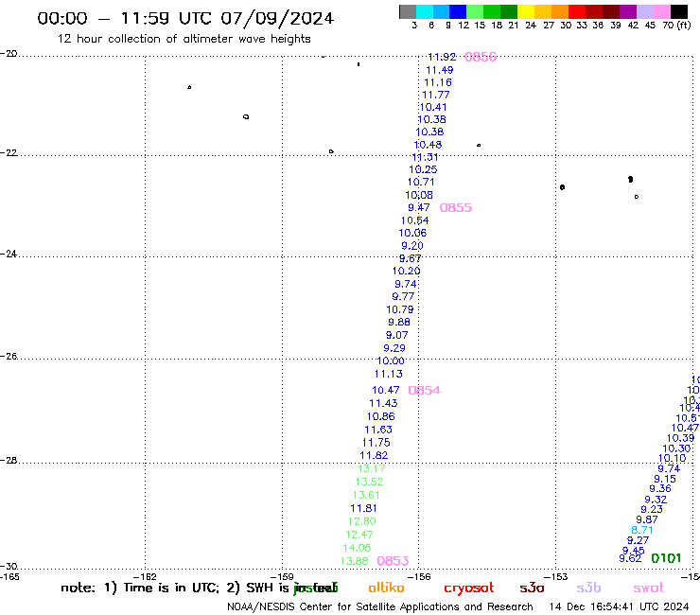700x615 pixels.
Task: Click the wave height value 11.13
Action: pos(389,375)
